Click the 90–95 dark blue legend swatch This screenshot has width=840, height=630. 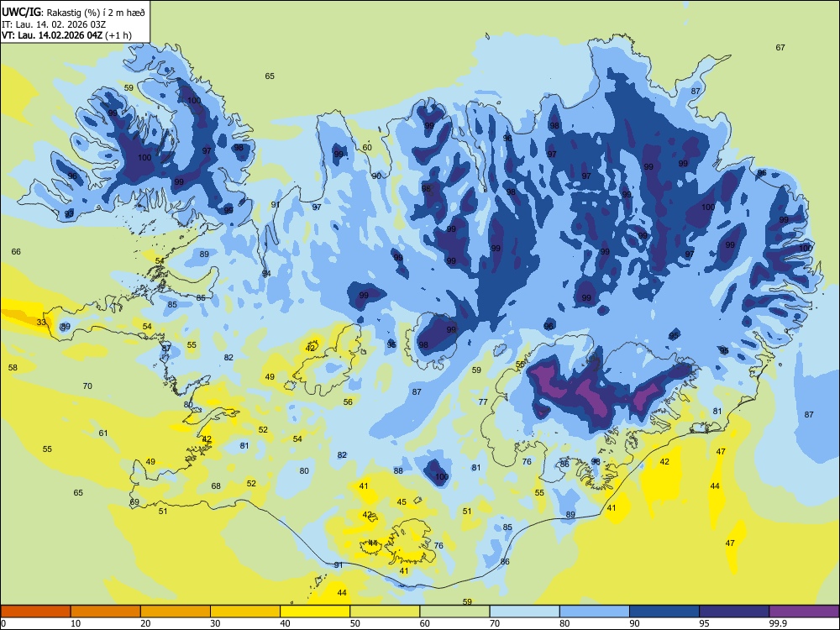664,612
